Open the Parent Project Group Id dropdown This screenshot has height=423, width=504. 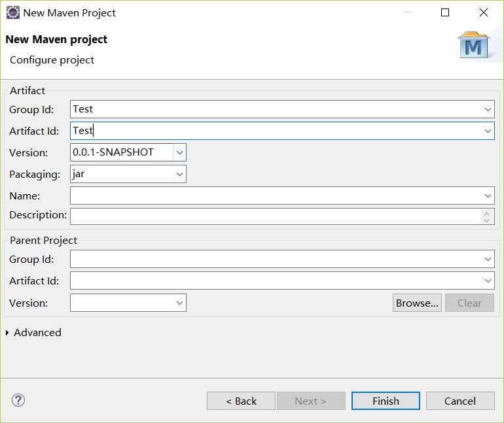pos(488,260)
